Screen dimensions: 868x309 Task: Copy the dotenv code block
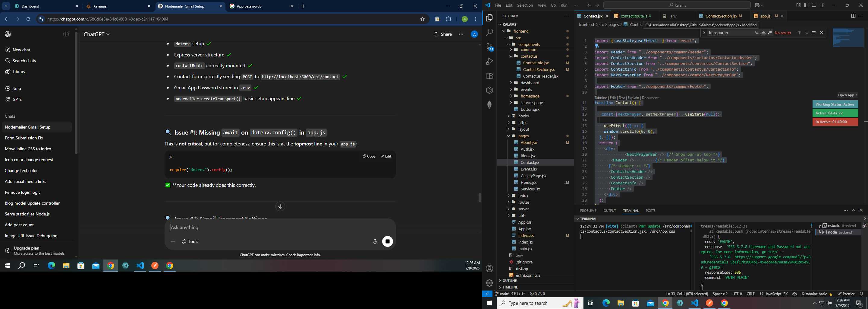369,156
